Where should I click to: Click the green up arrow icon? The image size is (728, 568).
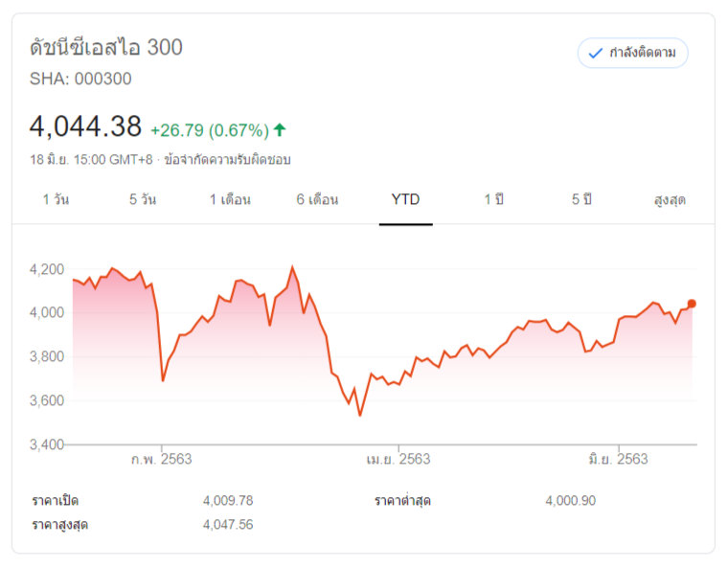click(x=280, y=129)
